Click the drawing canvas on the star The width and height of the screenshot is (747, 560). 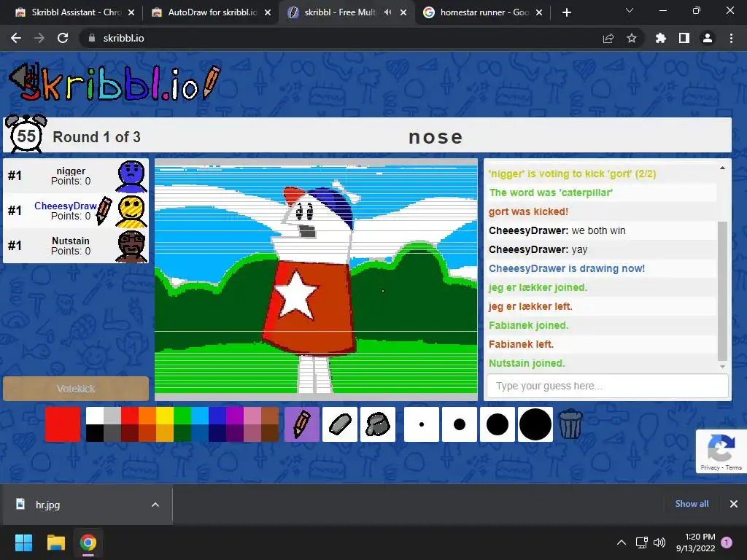coord(295,295)
